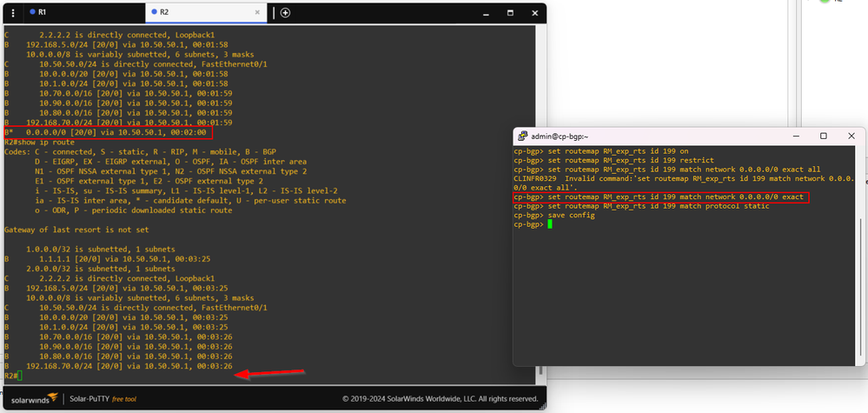868x413 pixels.
Task: Maximize the admin@cp-bgp terminal window
Action: [823, 137]
